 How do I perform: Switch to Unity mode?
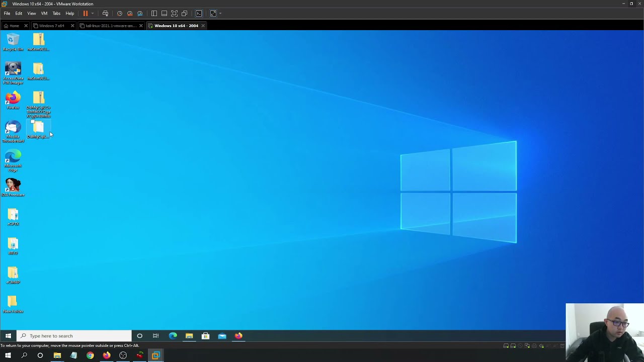(x=184, y=14)
